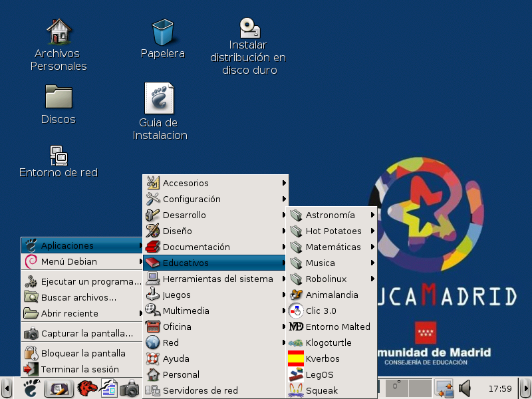Click the Personal house icon in menu
The image size is (532, 399).
[153, 374]
